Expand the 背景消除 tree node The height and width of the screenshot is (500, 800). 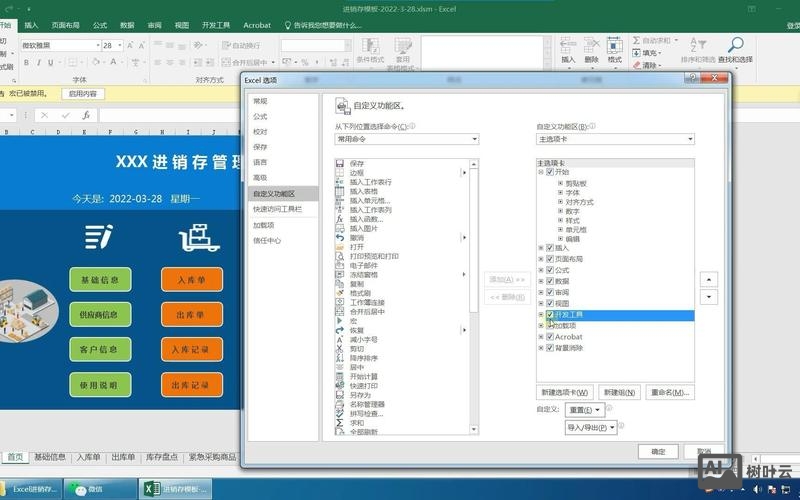click(541, 348)
